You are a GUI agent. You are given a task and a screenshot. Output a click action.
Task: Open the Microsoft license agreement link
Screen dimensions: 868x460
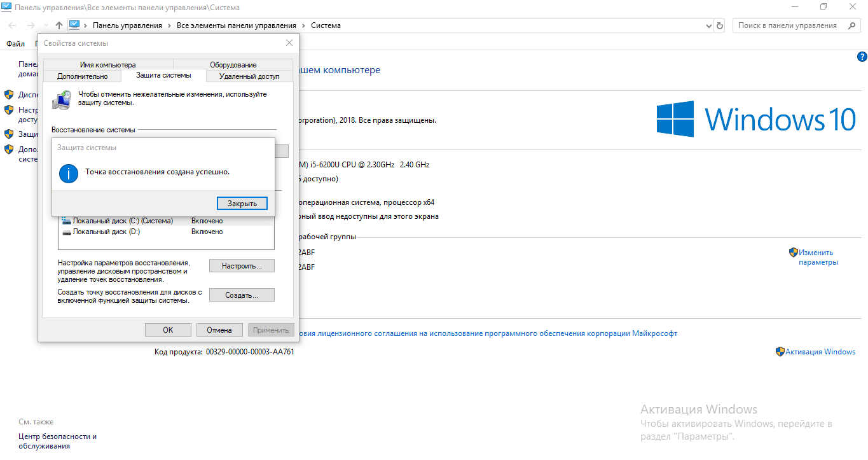point(488,333)
